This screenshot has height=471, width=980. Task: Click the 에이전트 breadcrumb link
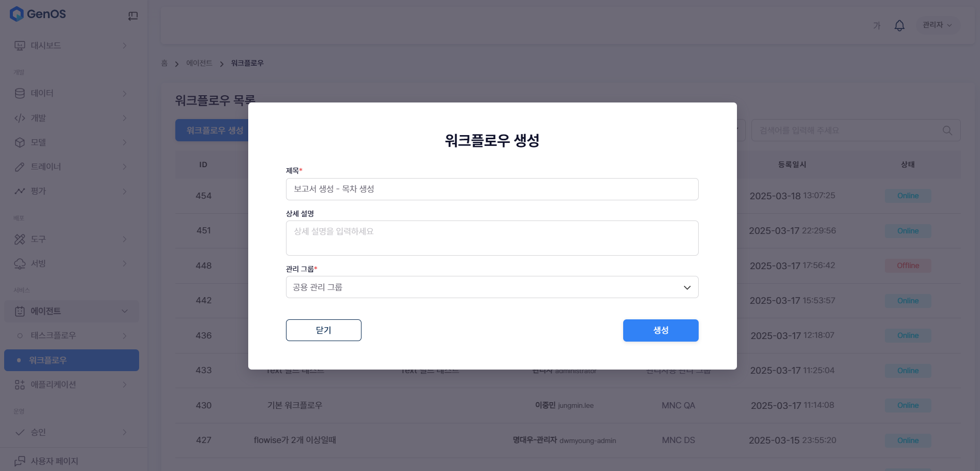(199, 63)
